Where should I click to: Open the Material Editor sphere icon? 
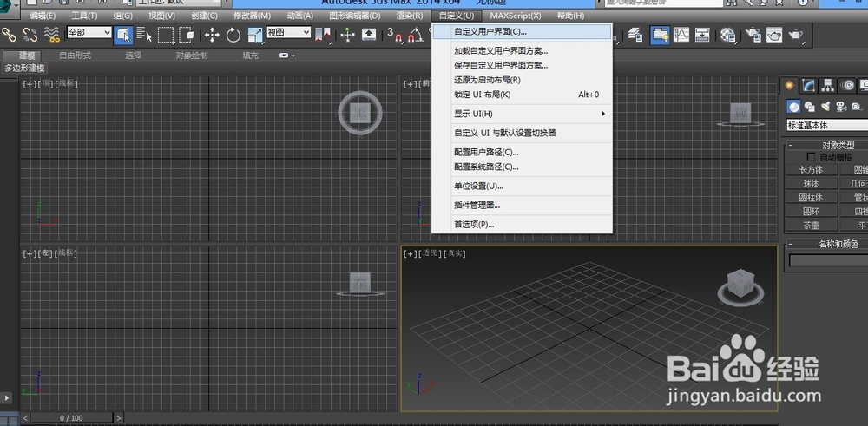click(728, 35)
